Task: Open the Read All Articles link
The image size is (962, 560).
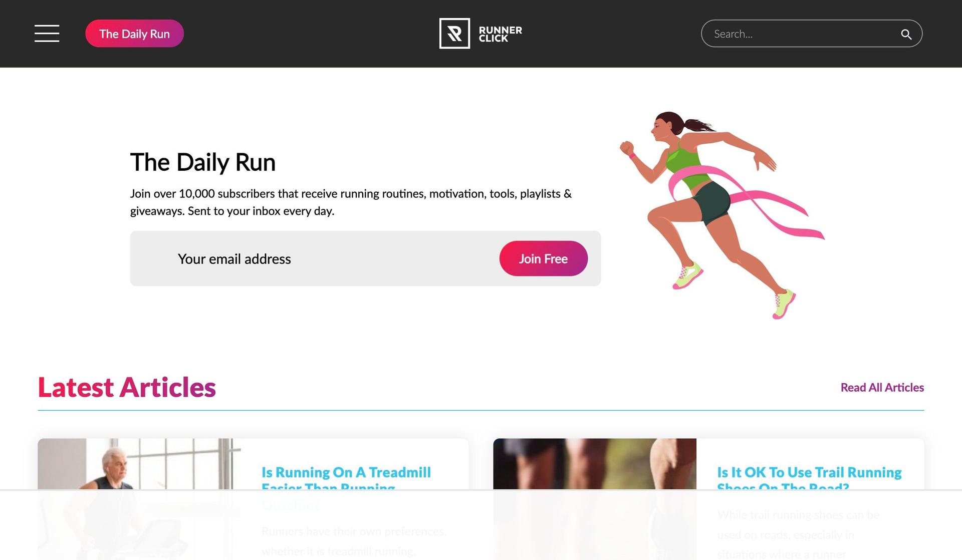Action: click(x=882, y=387)
